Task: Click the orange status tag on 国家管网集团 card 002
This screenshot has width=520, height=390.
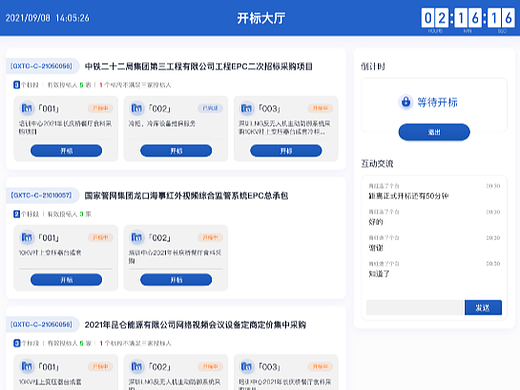Action: click(210, 237)
